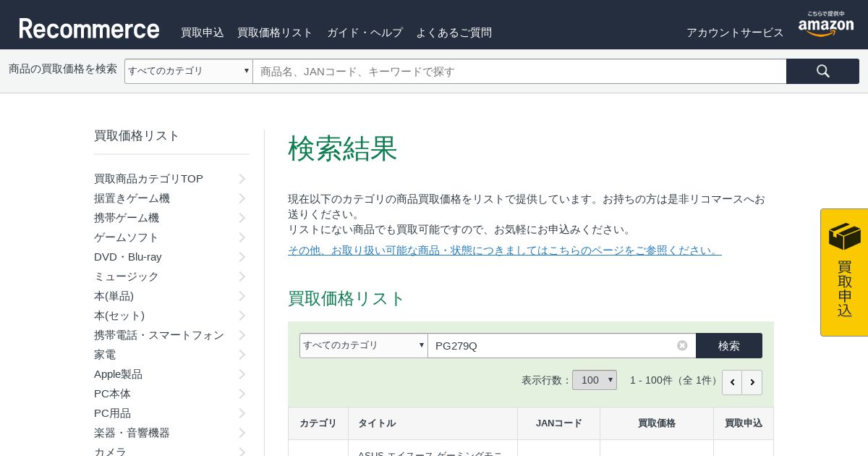The width and height of the screenshot is (868, 456).
Task: Click the yellow box 買取申込 side tab
Action: coord(844,272)
